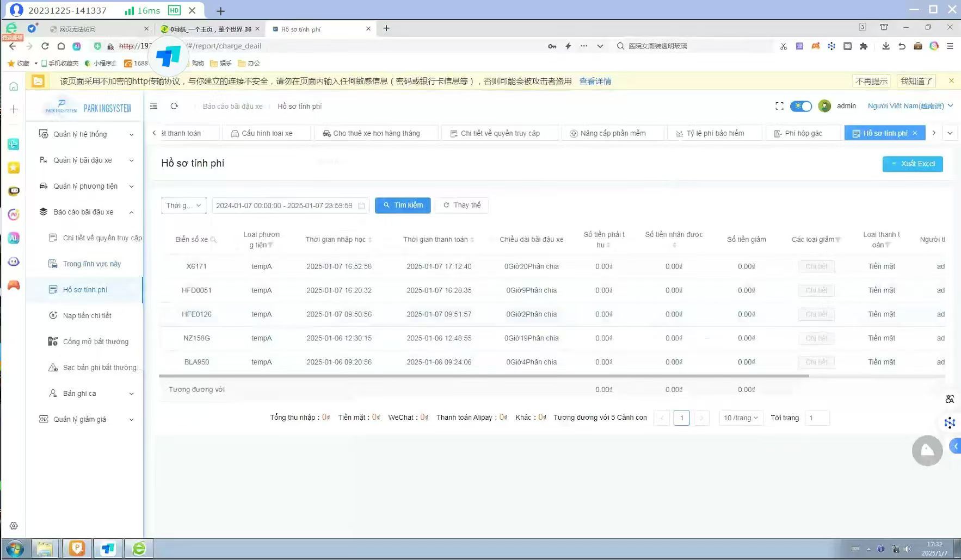This screenshot has width=961, height=560.
Task: Toggle the dark/light theme switch
Action: (800, 106)
